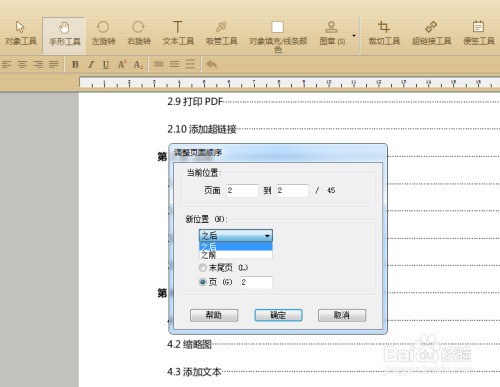500x387 pixels.
Task: Activate the 手形工具 hand tool
Action: point(64,34)
